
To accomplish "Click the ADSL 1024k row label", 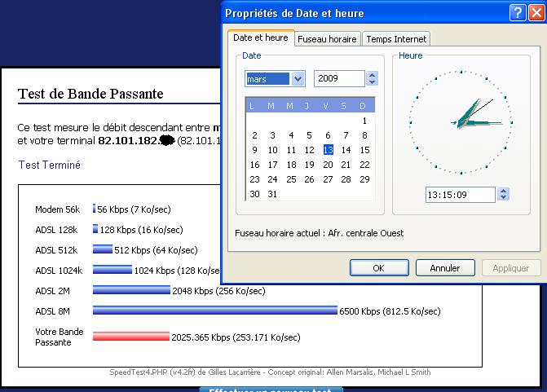I will click(x=59, y=271).
